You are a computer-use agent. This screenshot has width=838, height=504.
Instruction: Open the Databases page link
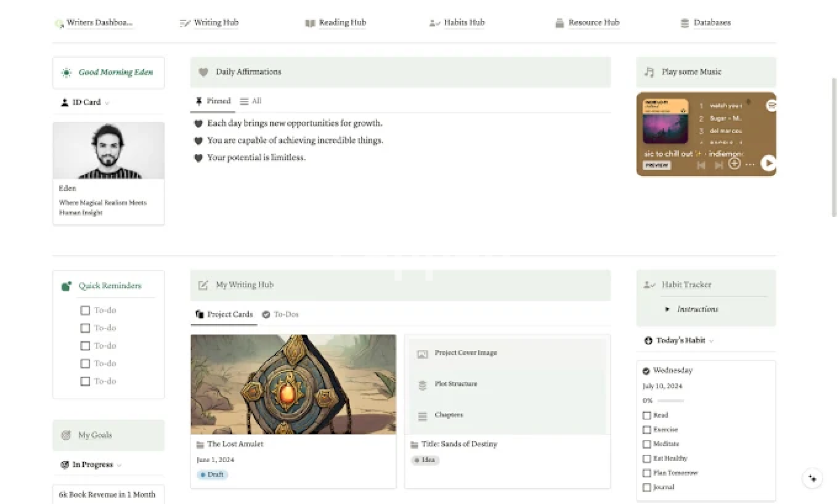[711, 23]
